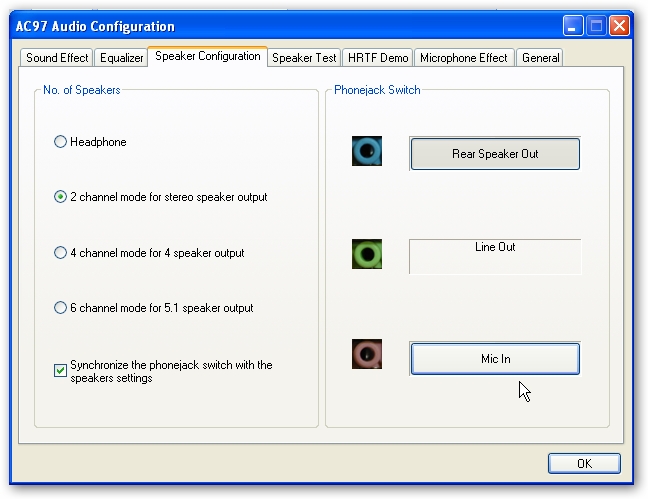Open the General tab
Image resolution: width=648 pixels, height=499 pixels.
coord(540,58)
